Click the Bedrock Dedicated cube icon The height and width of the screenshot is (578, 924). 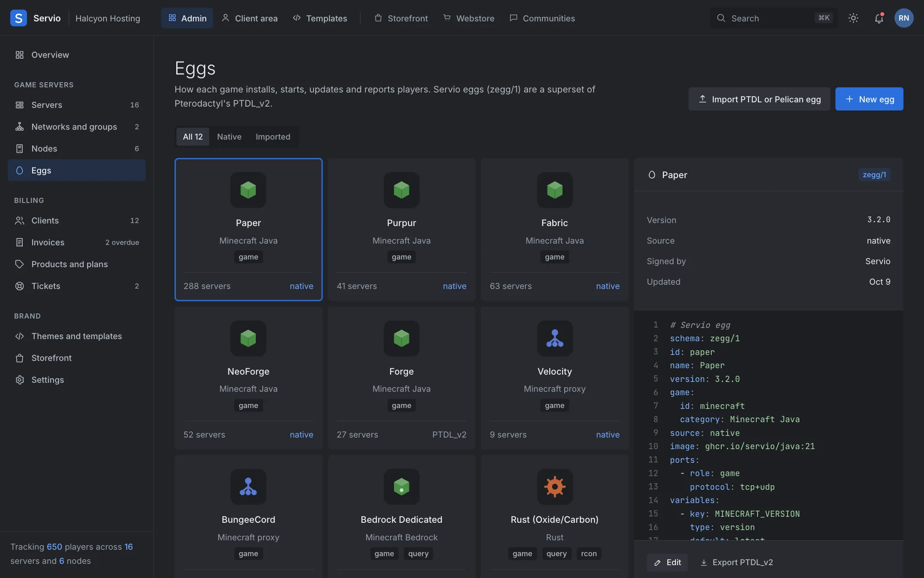[401, 487]
